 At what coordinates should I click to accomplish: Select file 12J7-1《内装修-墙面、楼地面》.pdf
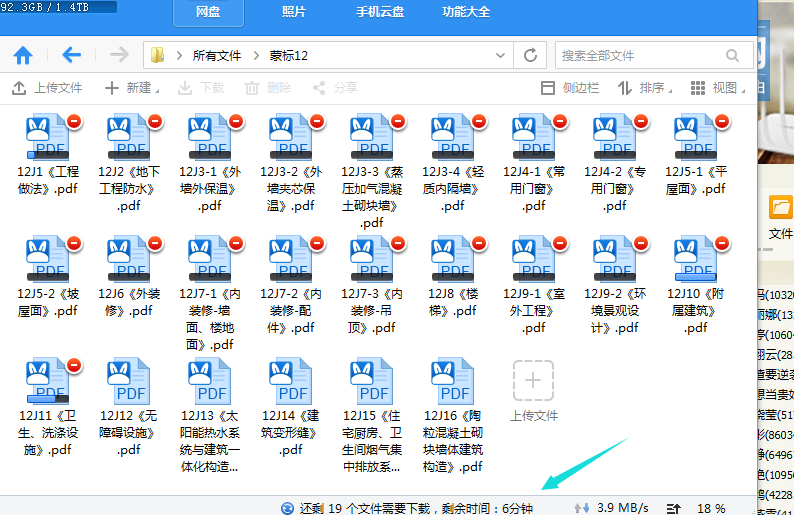(x=210, y=294)
